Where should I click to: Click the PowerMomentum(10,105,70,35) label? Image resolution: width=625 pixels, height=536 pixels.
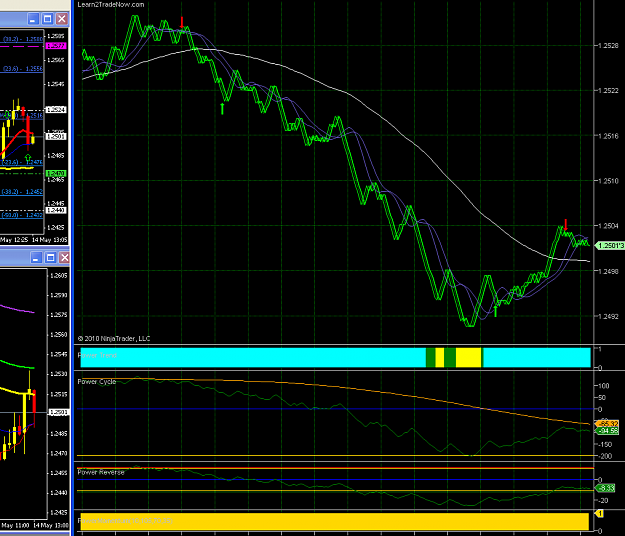(x=125, y=521)
